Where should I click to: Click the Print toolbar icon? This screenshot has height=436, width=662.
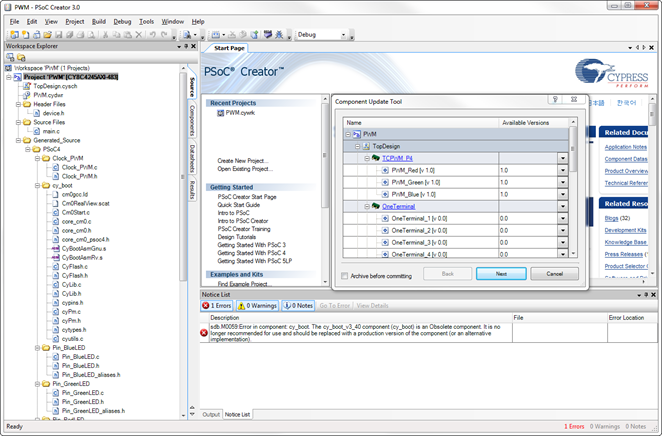point(80,35)
